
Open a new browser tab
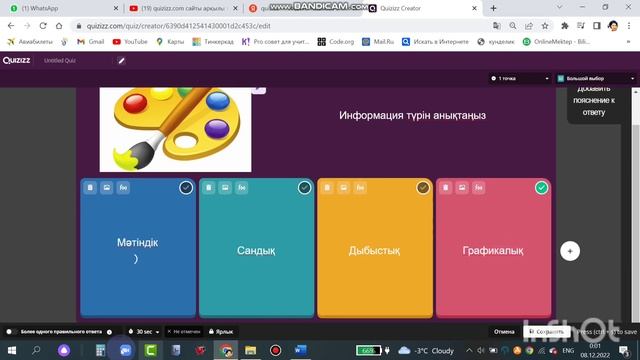[493, 8]
